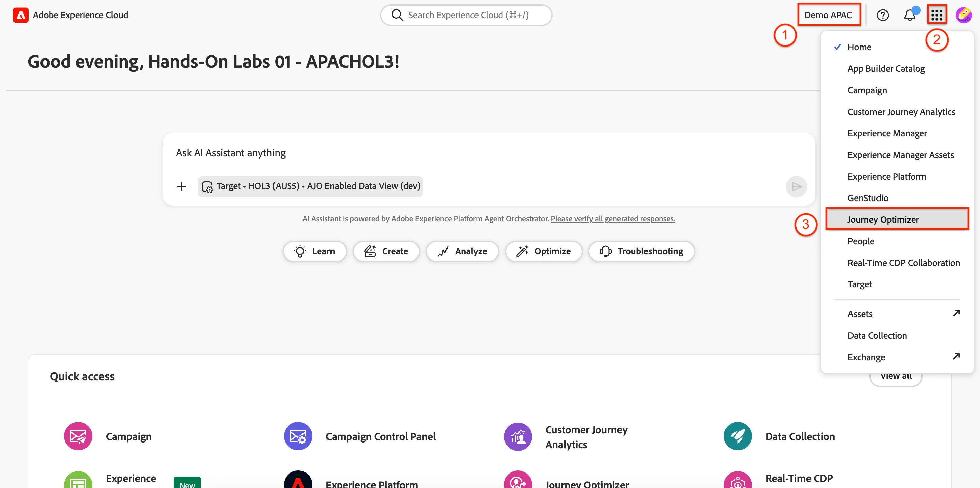
Task: Click the Analyze suggestion button
Action: click(462, 251)
